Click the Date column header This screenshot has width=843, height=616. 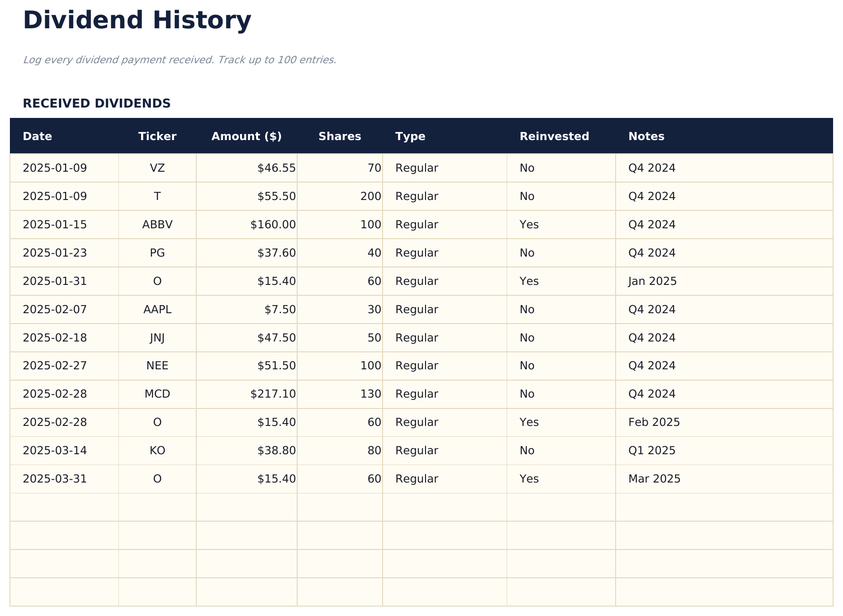(37, 136)
